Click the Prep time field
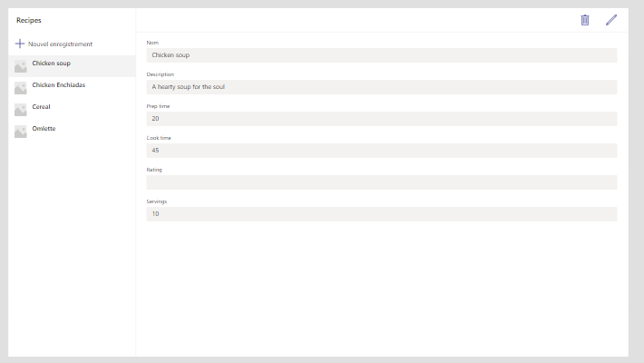Image resolution: width=644 pixels, height=363 pixels. [x=382, y=119]
